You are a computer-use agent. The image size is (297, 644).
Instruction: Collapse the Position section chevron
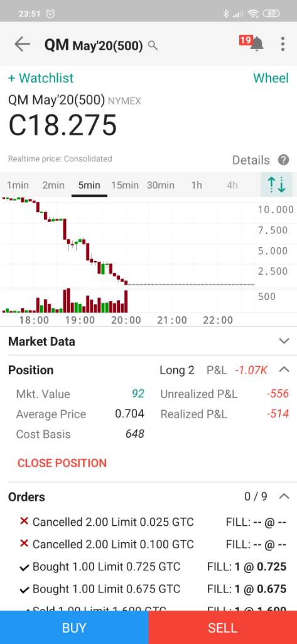tap(284, 370)
